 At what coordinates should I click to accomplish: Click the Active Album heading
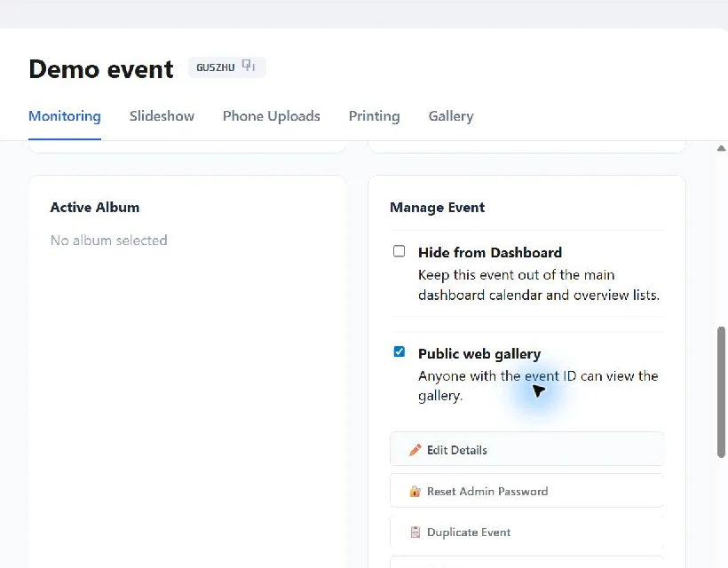(95, 208)
